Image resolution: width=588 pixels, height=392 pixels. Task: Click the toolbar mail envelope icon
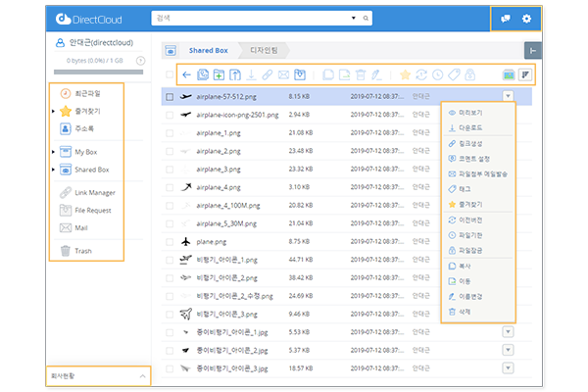pyautogui.click(x=283, y=74)
